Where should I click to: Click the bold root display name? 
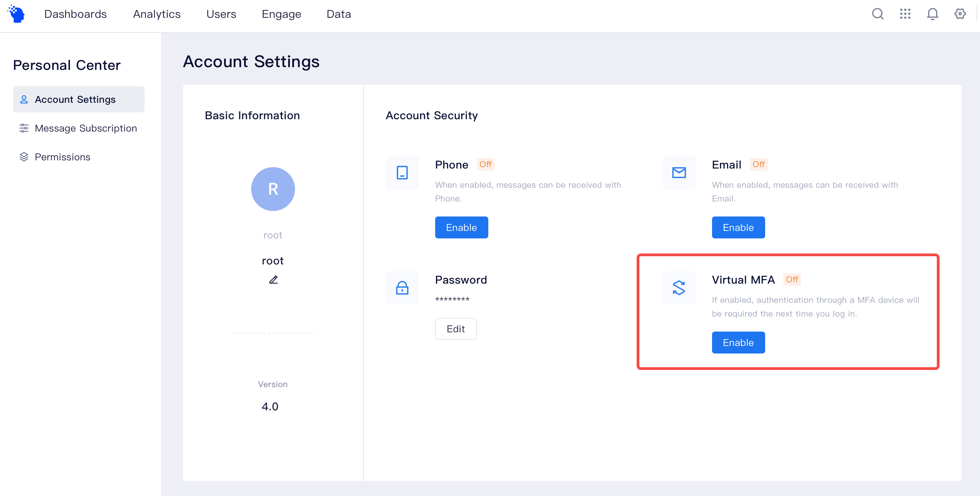[273, 261]
